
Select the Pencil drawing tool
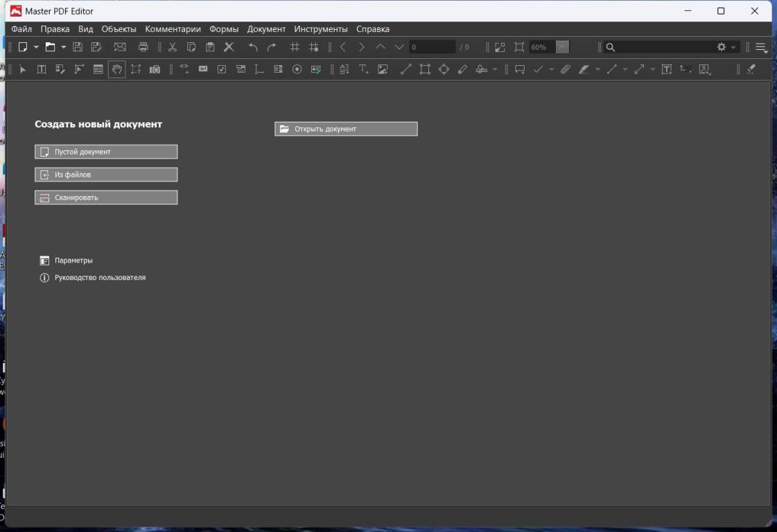pyautogui.click(x=462, y=69)
